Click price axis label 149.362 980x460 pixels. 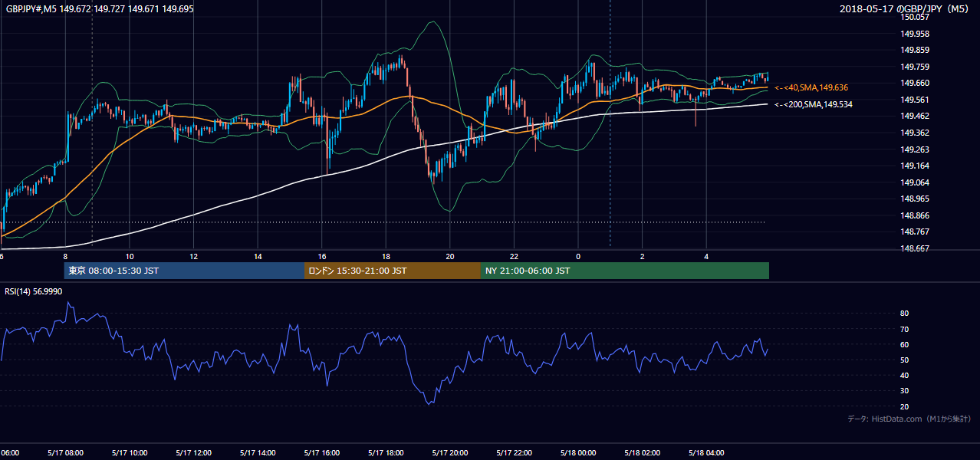tap(916, 133)
